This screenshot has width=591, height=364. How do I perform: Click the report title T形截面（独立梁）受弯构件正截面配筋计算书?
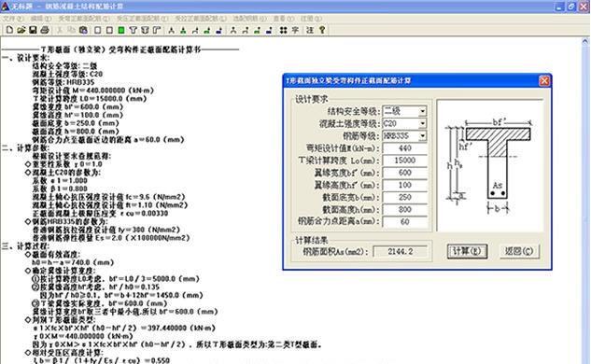point(120,49)
